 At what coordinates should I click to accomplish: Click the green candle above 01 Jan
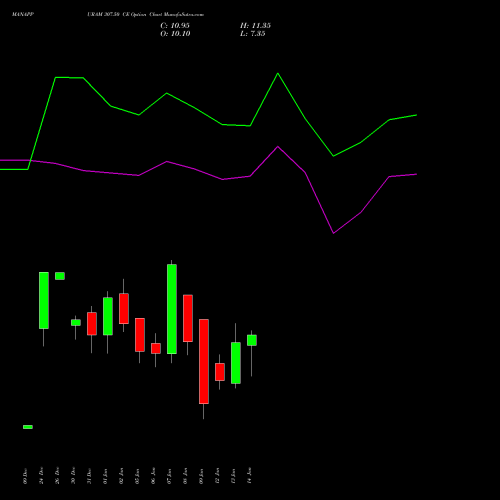pos(108,316)
